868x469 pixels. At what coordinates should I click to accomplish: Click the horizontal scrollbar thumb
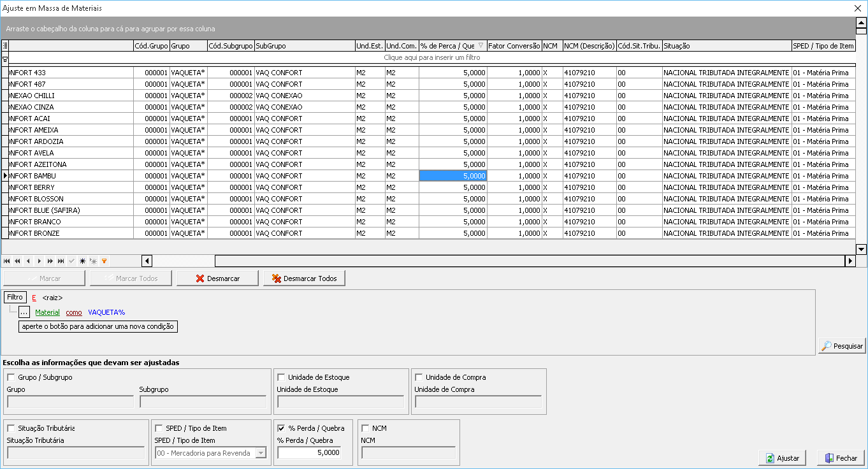tap(530, 261)
